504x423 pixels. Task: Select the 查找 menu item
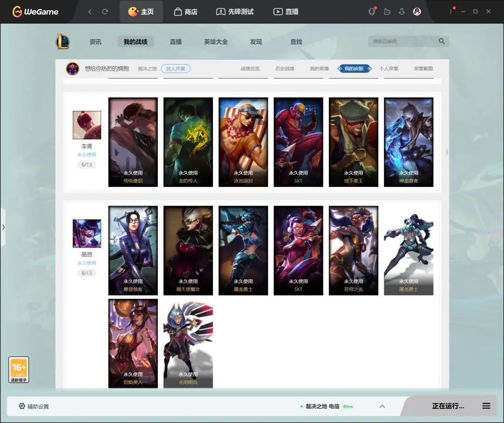(x=296, y=42)
